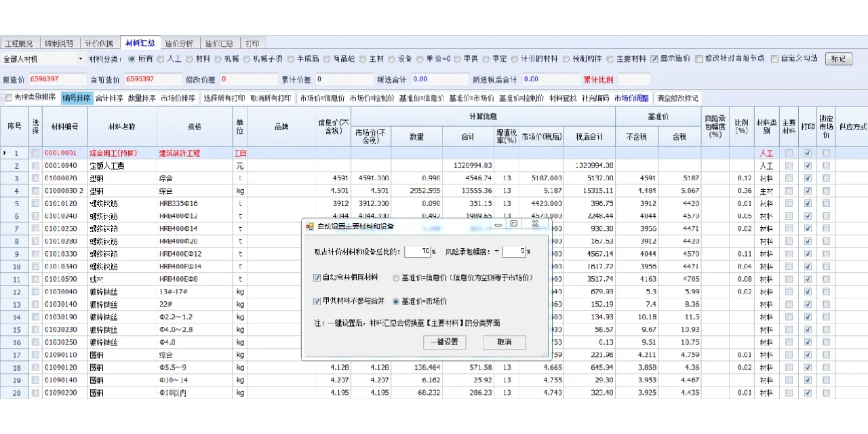Click the 一键设置 button
Image resolution: width=868 pixels, height=434 pixels.
pos(445,342)
